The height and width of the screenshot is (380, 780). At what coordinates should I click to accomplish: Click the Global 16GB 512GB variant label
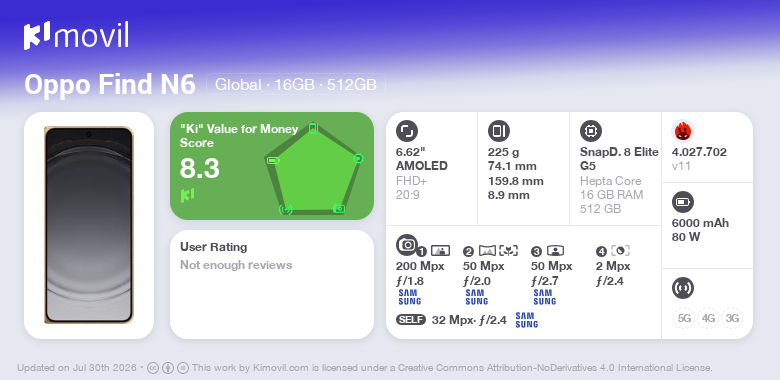[296, 85]
